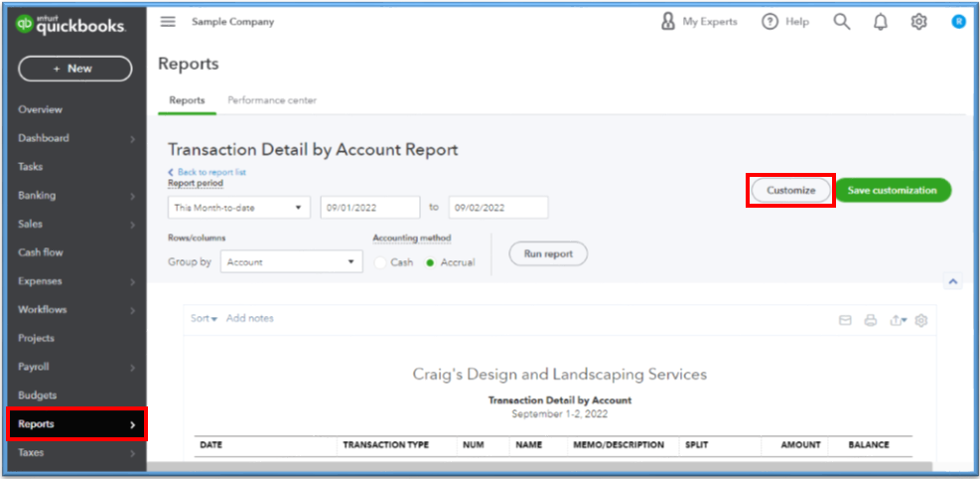980x479 pixels.
Task: Open the notifications bell icon
Action: click(880, 22)
